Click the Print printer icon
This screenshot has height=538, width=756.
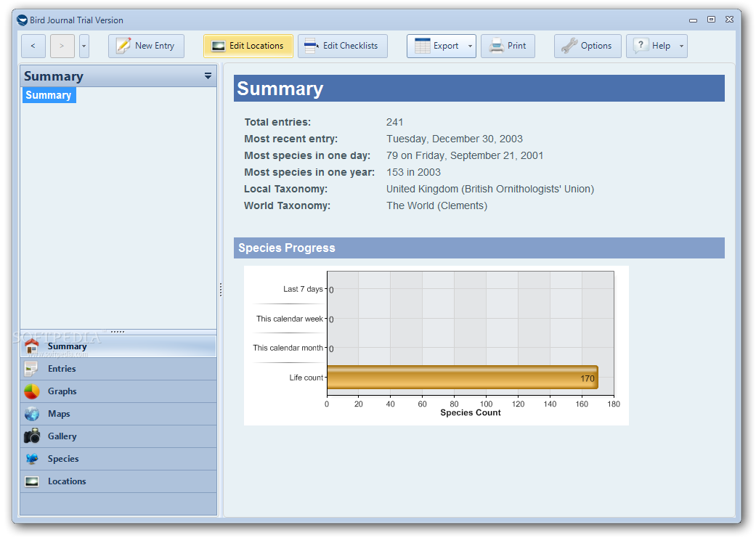tap(496, 46)
